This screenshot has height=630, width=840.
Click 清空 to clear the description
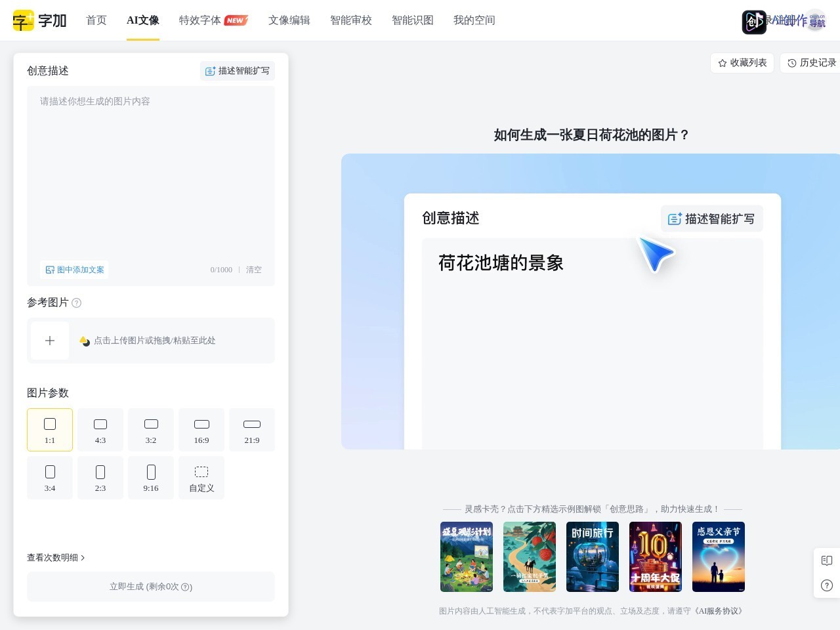point(254,270)
